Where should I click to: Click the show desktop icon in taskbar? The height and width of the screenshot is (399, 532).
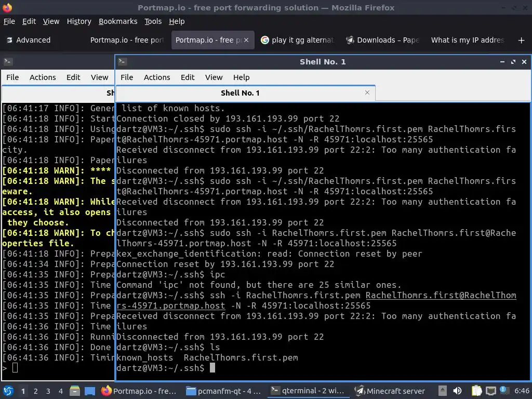90,391
